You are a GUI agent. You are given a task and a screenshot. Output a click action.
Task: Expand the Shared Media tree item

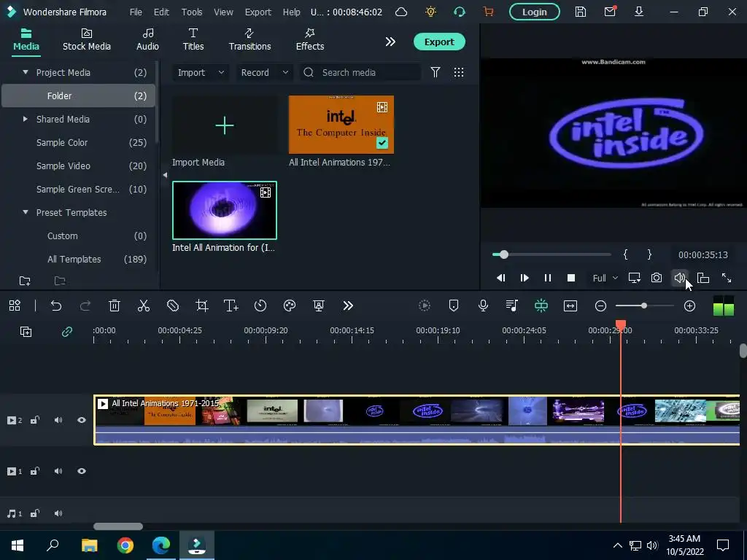(26, 119)
